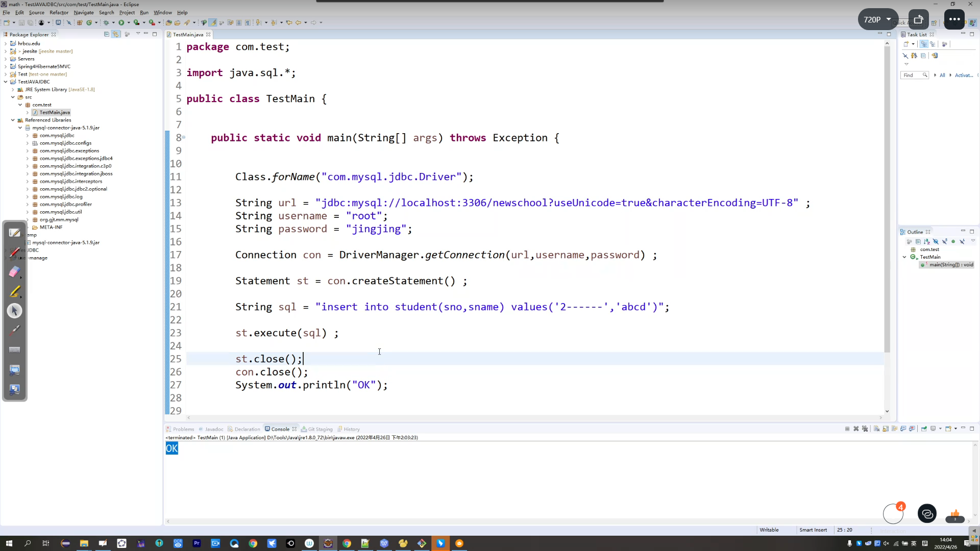The image size is (980, 551).
Task: Click the Save disk icon in toolbar
Action: click(x=21, y=22)
